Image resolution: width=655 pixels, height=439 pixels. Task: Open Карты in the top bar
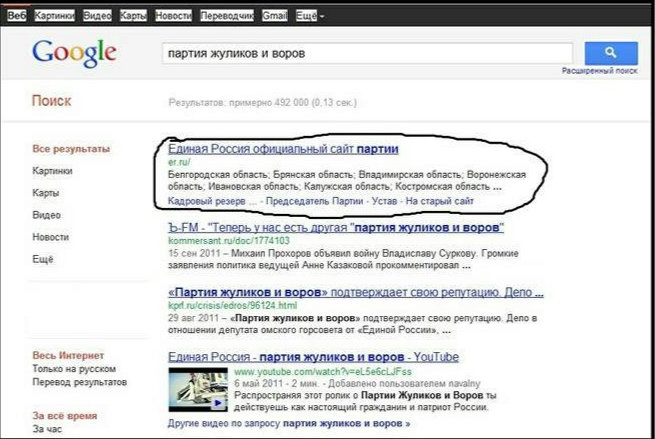click(x=133, y=16)
